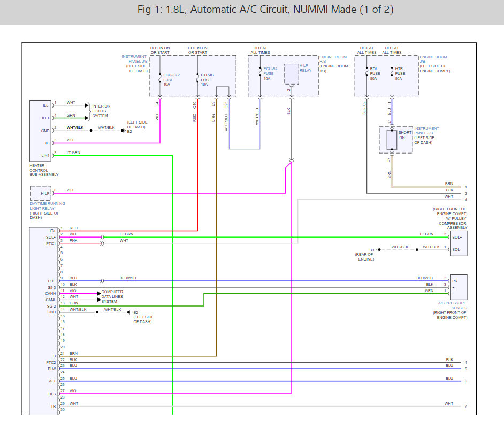The image size is (504, 429).
Task: Click the short pin component symbol
Action: [392, 140]
